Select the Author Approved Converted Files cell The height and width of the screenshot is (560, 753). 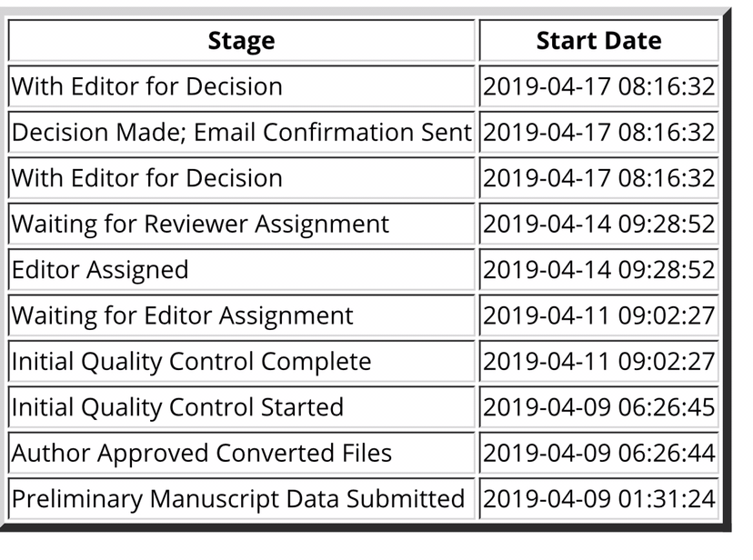pos(201,453)
